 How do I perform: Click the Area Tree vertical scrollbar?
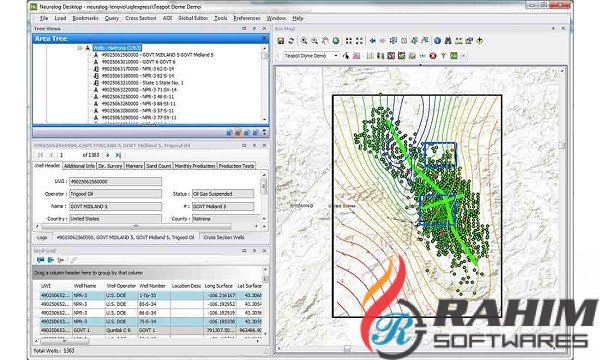point(264,84)
